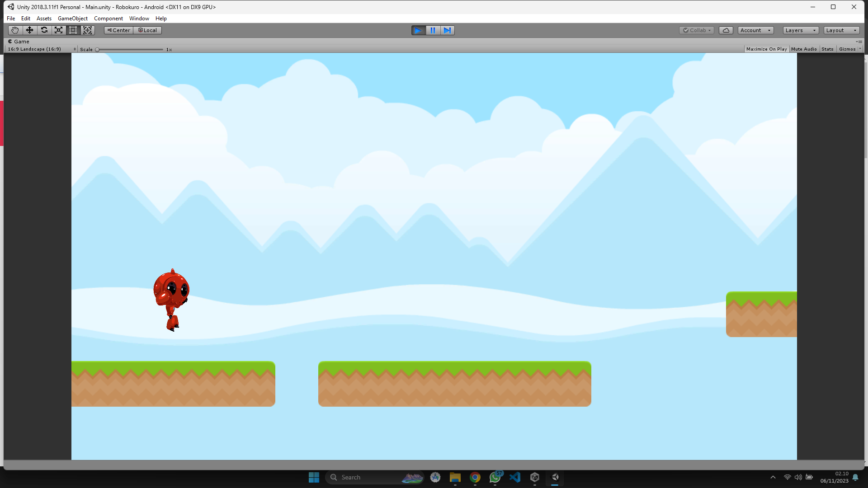Open Chrome from the taskbar

(475, 477)
